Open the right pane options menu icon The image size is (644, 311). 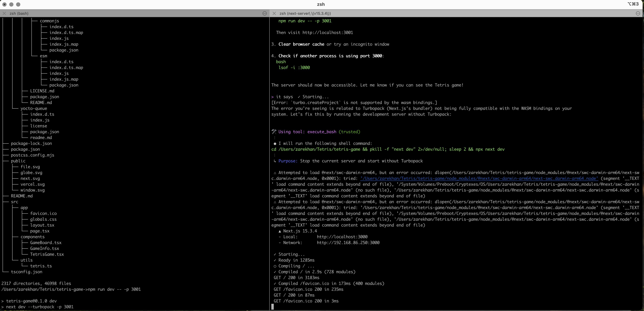tap(638, 14)
